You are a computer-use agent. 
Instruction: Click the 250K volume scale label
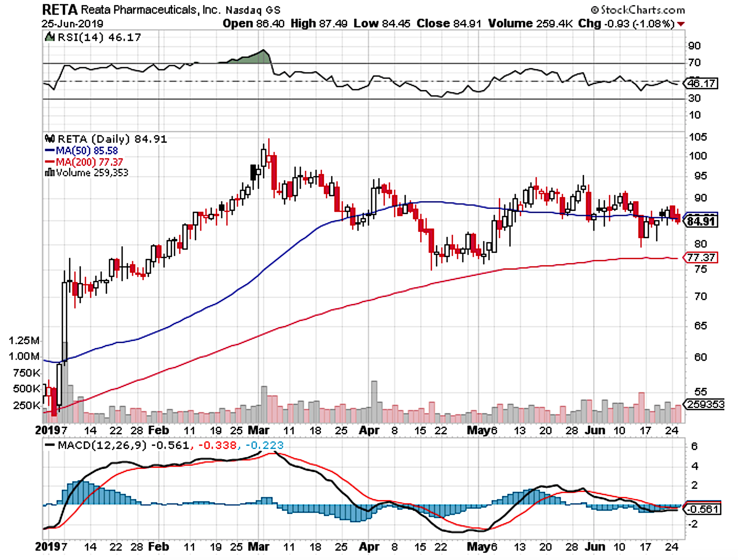click(x=26, y=405)
